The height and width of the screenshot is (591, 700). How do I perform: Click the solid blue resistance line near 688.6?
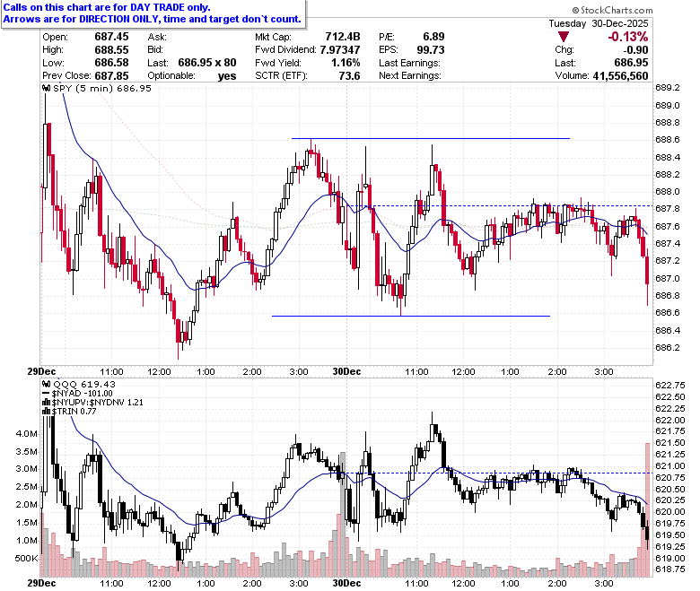click(431, 138)
